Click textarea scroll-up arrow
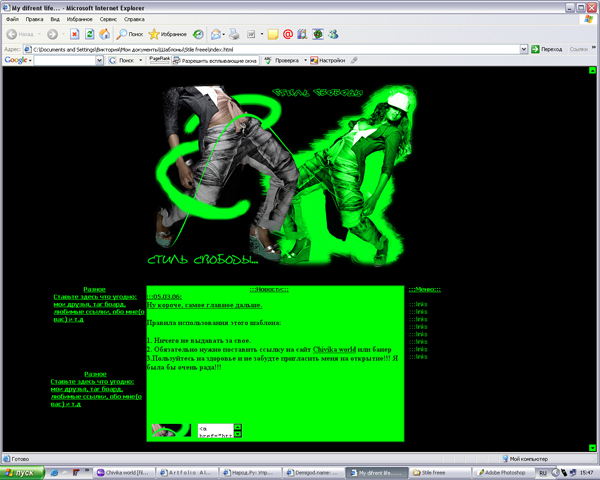 [238, 427]
